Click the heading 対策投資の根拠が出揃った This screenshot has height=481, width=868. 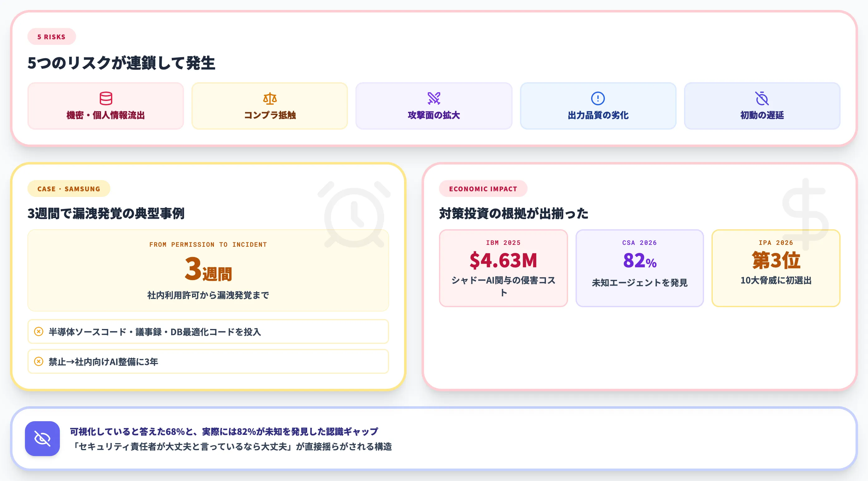(x=514, y=213)
